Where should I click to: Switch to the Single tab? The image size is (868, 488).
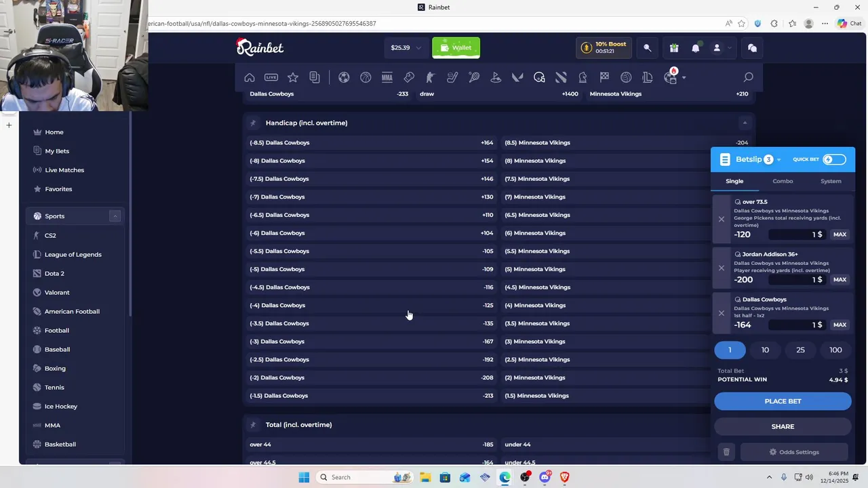pyautogui.click(x=734, y=181)
